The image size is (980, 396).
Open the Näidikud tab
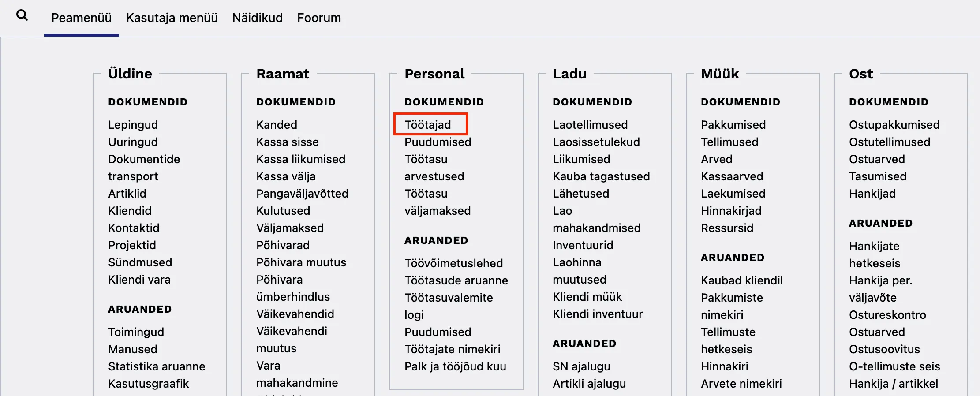pyautogui.click(x=257, y=18)
